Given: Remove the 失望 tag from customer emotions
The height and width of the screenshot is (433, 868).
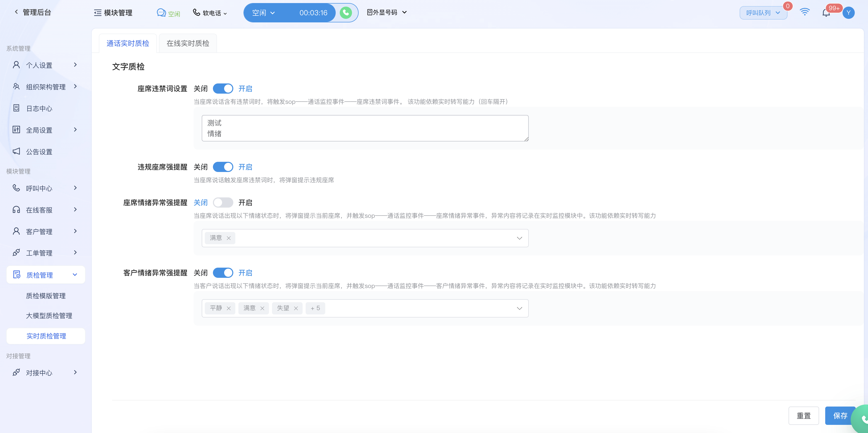Looking at the screenshot, I should [x=296, y=308].
